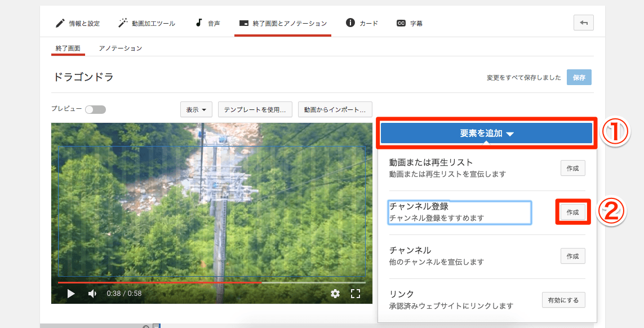Switch to アノテーション sub-tab
644x328 pixels.
click(120, 48)
